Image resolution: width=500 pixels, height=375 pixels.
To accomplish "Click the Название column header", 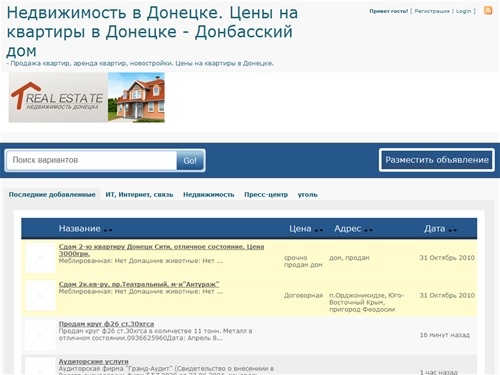I will point(80,229).
